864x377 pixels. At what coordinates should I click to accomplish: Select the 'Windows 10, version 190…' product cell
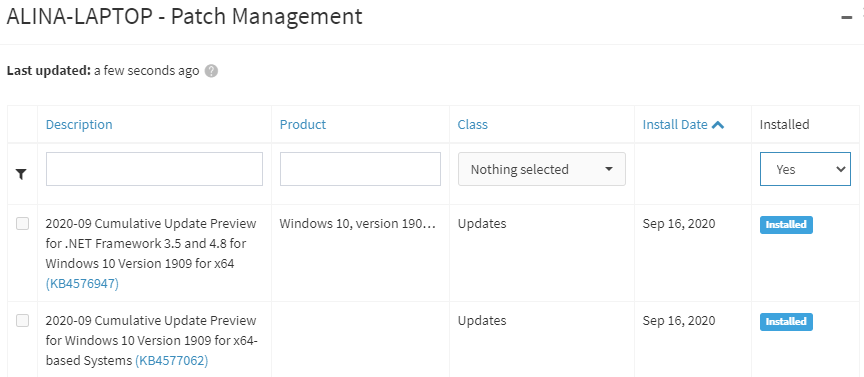[358, 224]
